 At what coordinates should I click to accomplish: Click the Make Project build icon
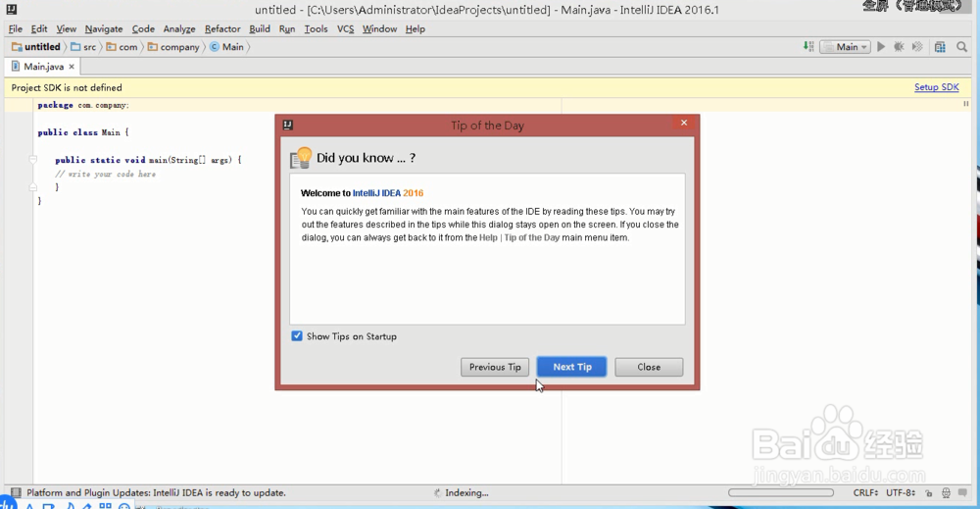point(808,47)
